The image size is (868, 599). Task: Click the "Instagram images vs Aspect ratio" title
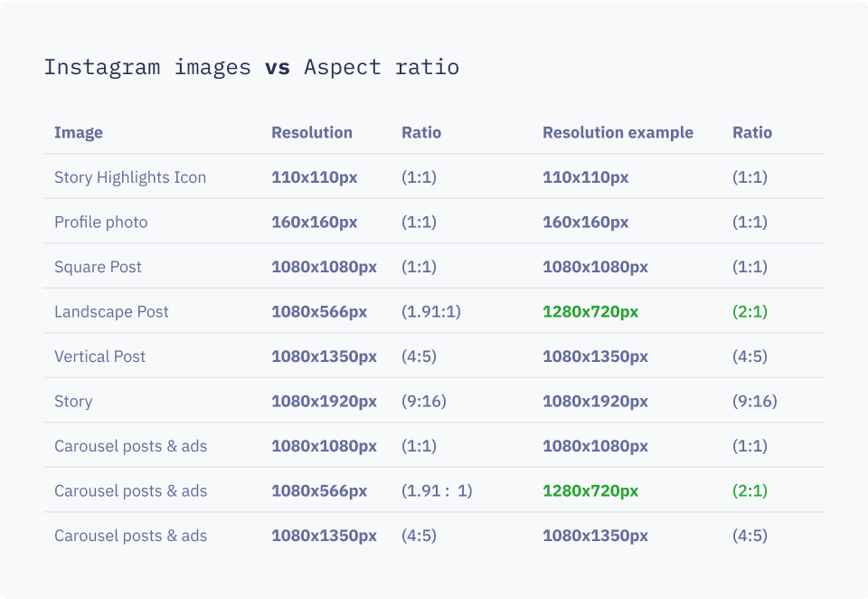point(251,67)
